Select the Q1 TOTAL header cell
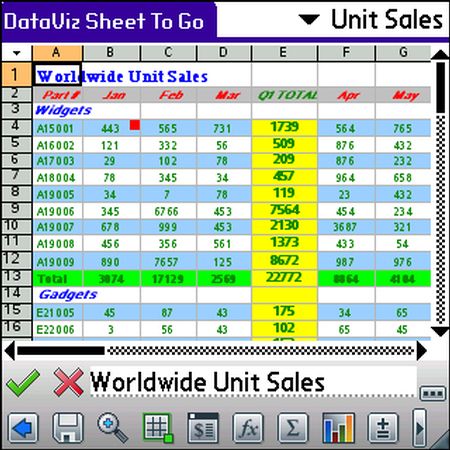The width and height of the screenshot is (450, 450). (x=284, y=95)
